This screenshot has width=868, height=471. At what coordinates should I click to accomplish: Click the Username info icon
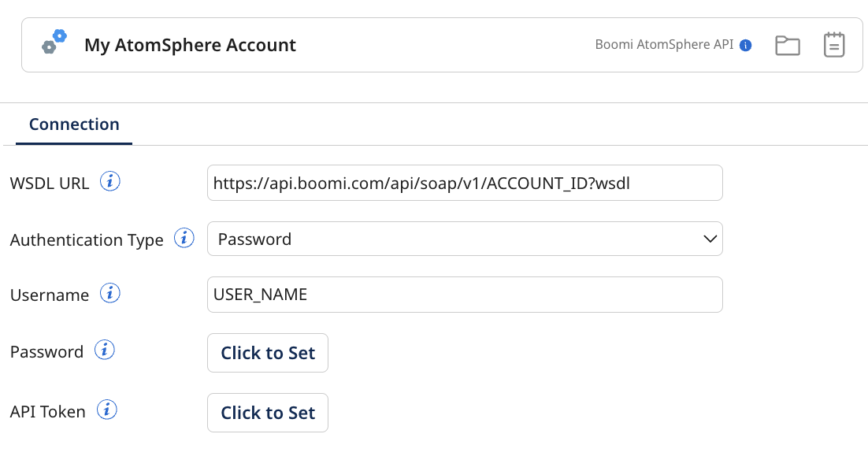pyautogui.click(x=110, y=293)
